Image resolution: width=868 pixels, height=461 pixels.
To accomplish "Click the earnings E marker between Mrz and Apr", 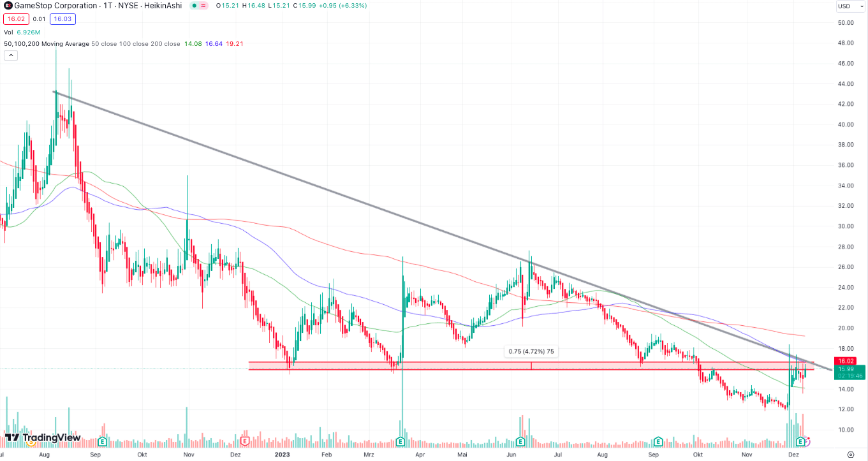I will tap(401, 441).
